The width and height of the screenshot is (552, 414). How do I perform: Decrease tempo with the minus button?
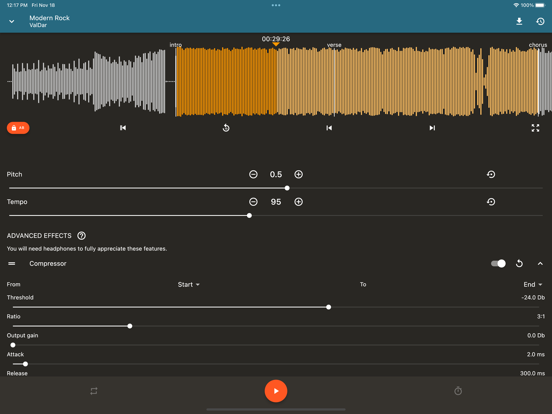[x=253, y=202]
